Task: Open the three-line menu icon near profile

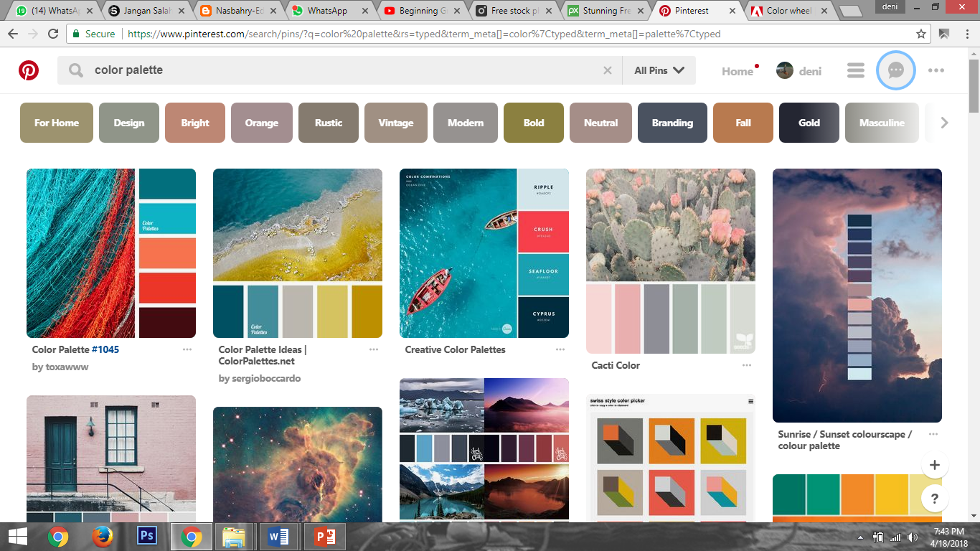Action: [855, 70]
